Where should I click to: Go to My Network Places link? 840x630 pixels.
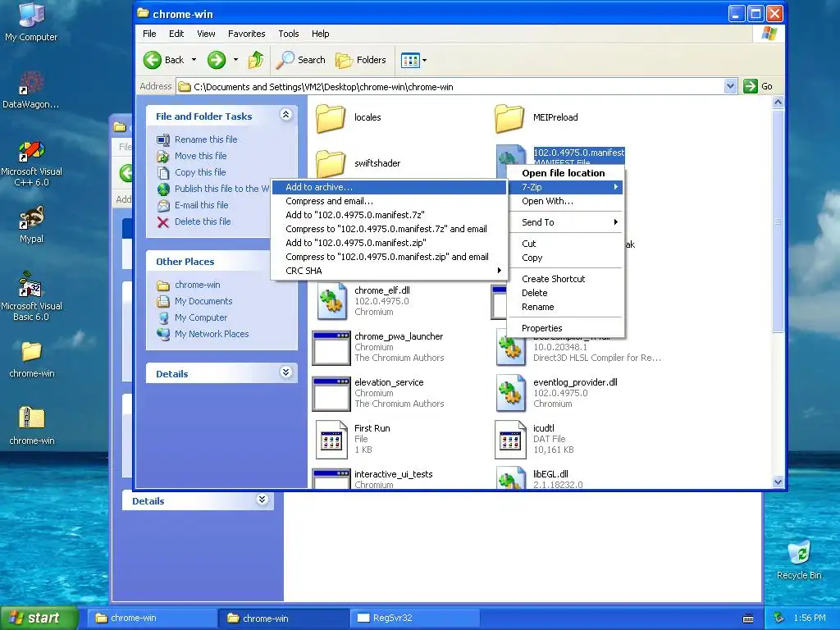click(212, 334)
